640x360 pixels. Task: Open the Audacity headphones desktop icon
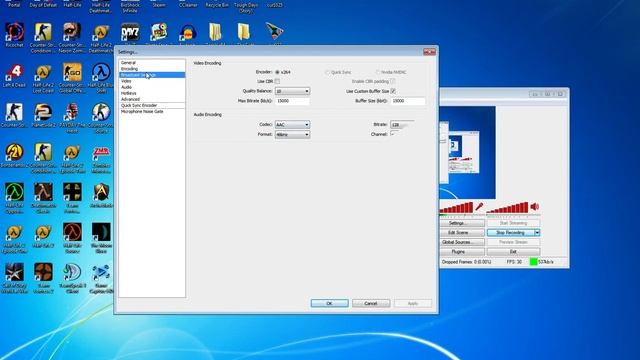[188, 33]
